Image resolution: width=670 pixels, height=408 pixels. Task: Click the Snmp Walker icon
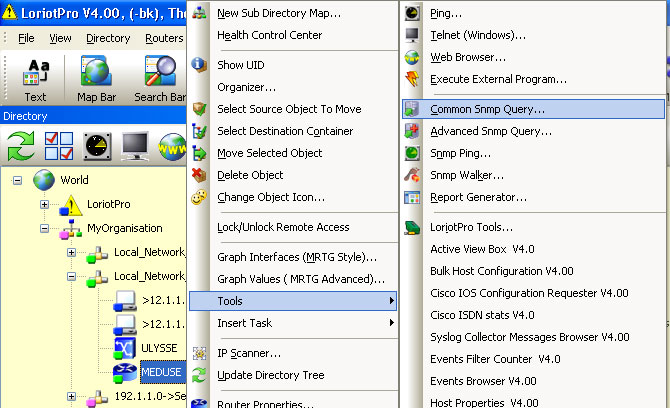pos(412,175)
